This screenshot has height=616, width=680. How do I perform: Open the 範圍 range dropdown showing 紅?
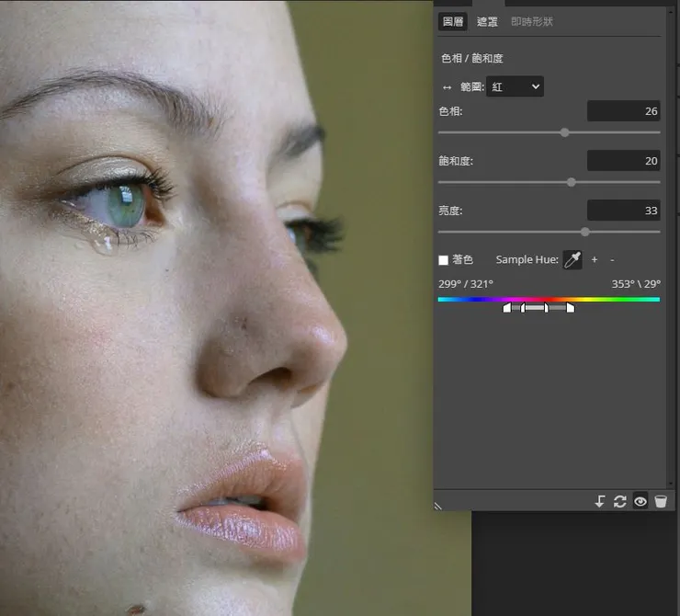(516, 87)
